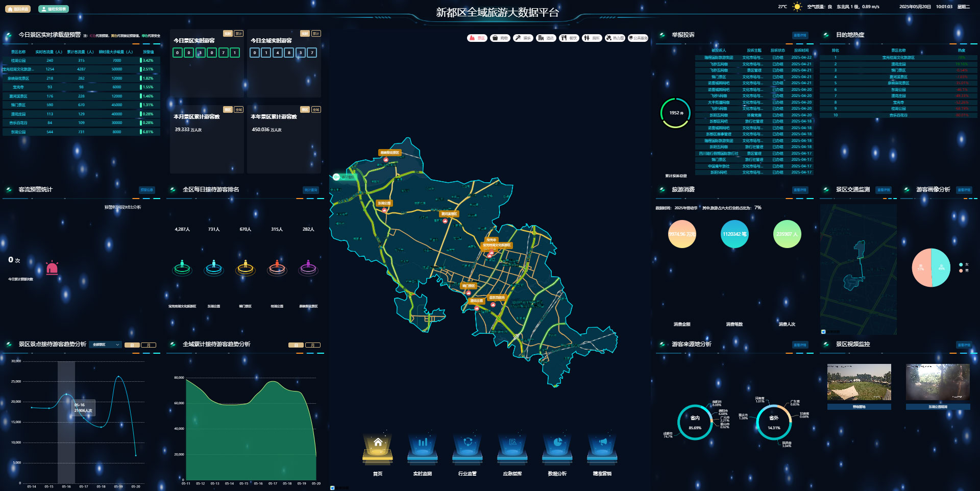Viewport: 980px width, 491px height.
Task: Toggle the 热力图 heatmap layer
Action: coord(615,38)
